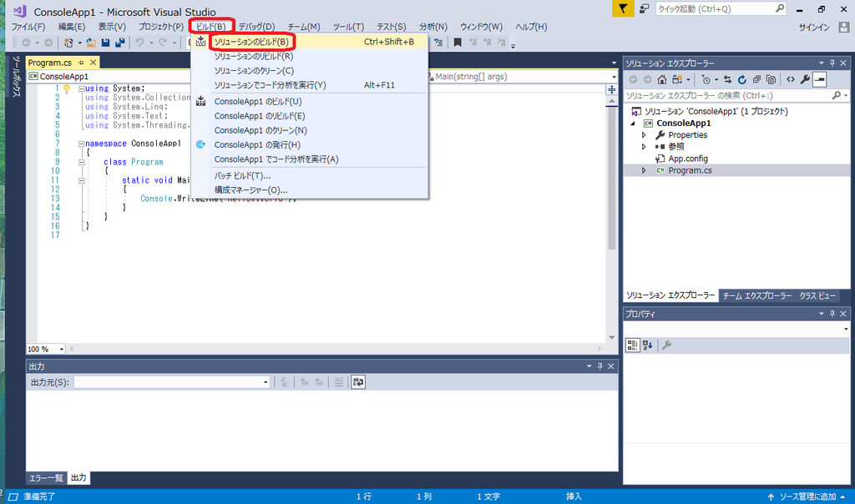This screenshot has height=504, width=855.
Task: Refresh the Solution Explorer
Action: tap(742, 79)
